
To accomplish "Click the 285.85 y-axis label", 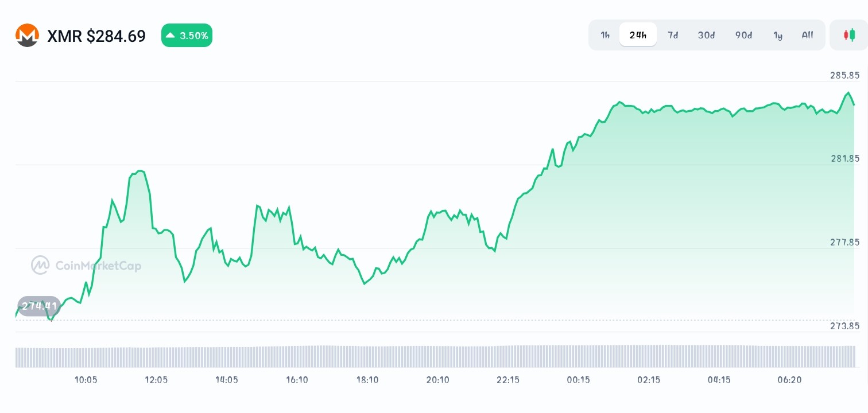I will pos(844,75).
